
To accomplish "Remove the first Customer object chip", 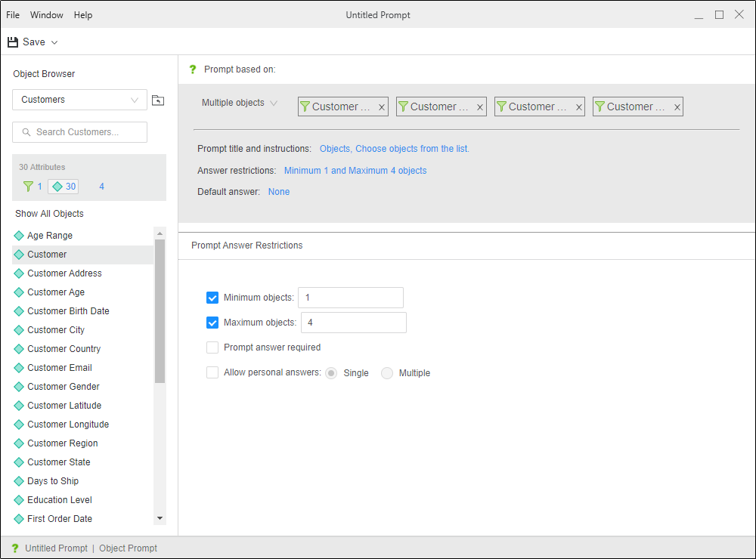I will (382, 107).
